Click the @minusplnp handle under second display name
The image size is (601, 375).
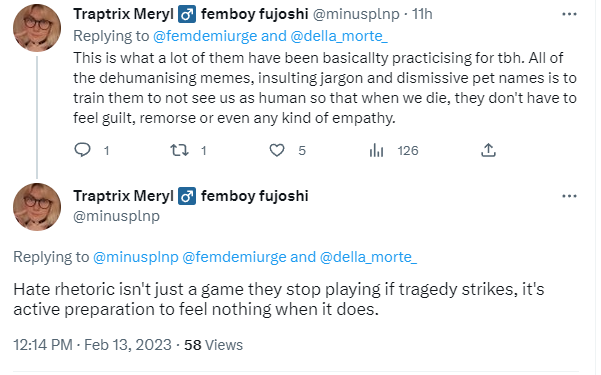point(117,216)
